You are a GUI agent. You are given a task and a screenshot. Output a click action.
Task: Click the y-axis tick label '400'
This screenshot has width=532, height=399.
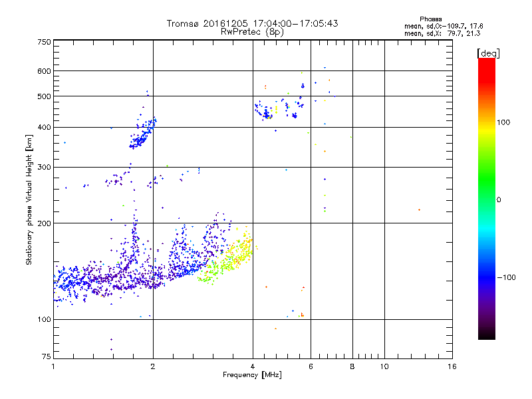coord(44,128)
